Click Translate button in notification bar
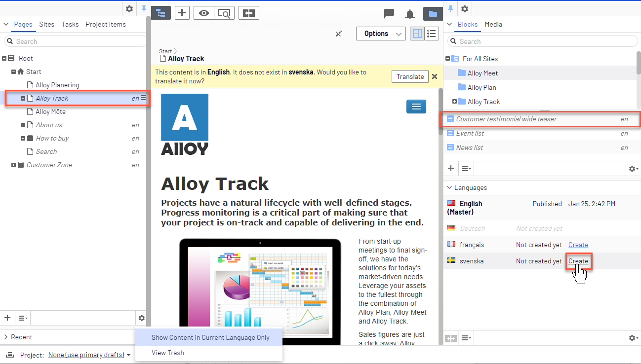Viewport: 641px width, 364px height. click(410, 76)
